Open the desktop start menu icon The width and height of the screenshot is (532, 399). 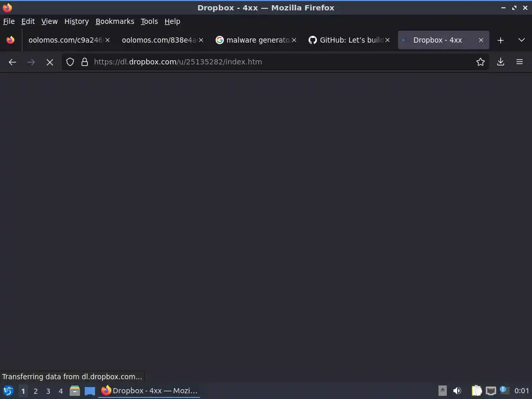tap(8, 391)
